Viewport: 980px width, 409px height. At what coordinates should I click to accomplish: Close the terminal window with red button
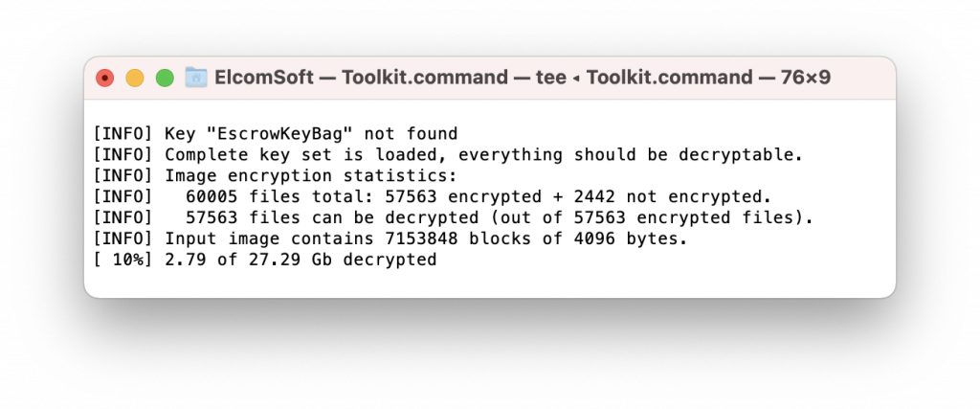[105, 79]
